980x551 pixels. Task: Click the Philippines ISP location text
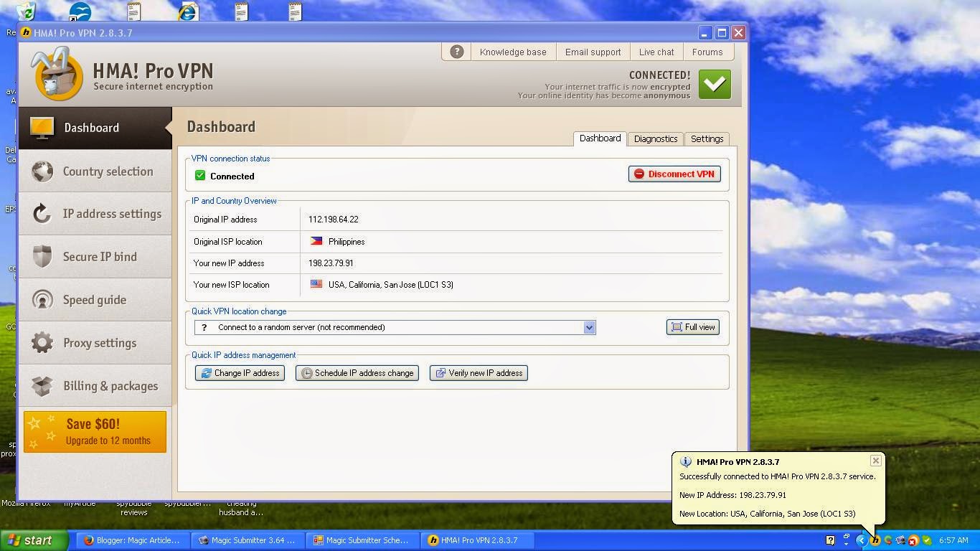tap(347, 242)
